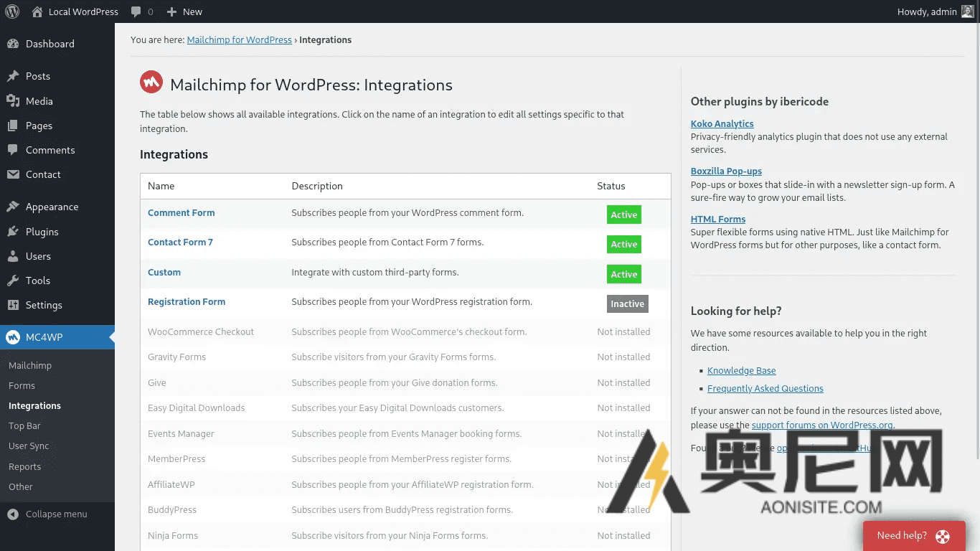Click the plus New icon in admin bar
Screen dimensions: 980x551
point(171,11)
